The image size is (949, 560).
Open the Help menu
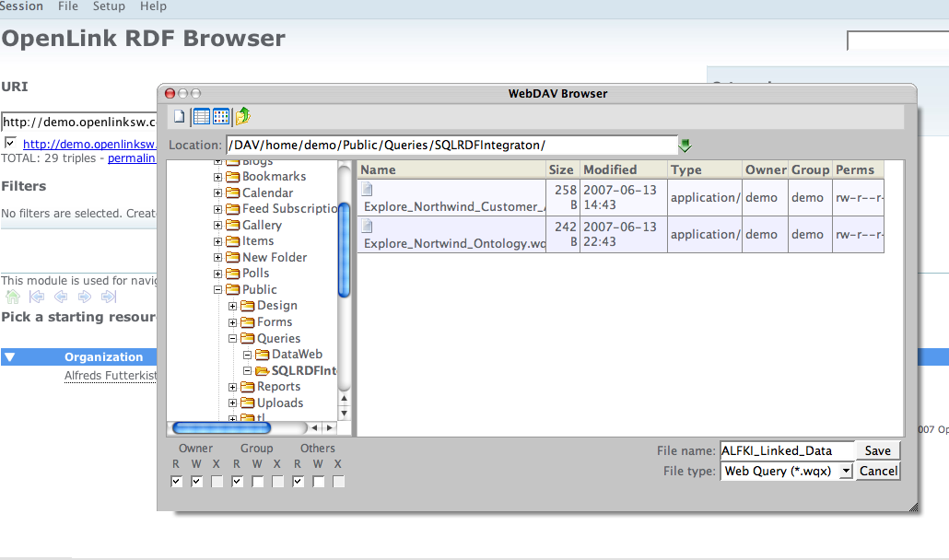(x=153, y=6)
